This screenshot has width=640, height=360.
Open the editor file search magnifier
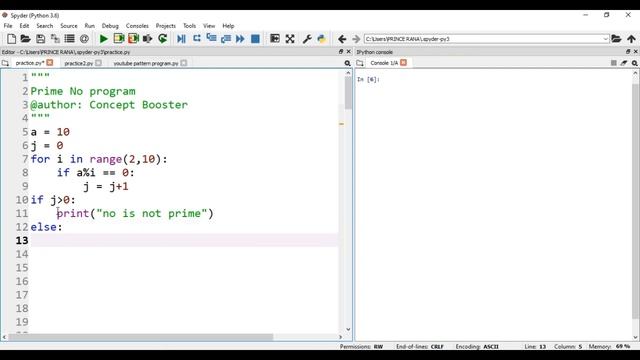click(x=347, y=63)
